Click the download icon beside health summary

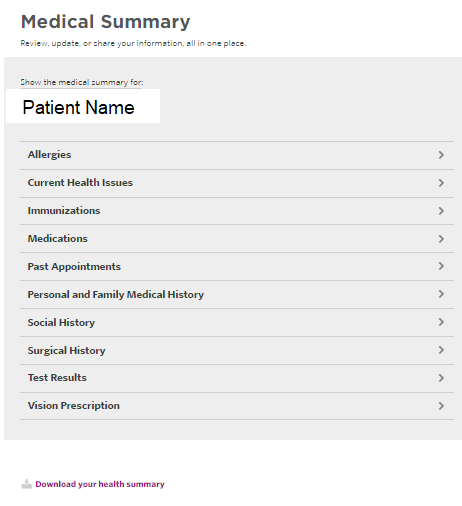pos(26,484)
